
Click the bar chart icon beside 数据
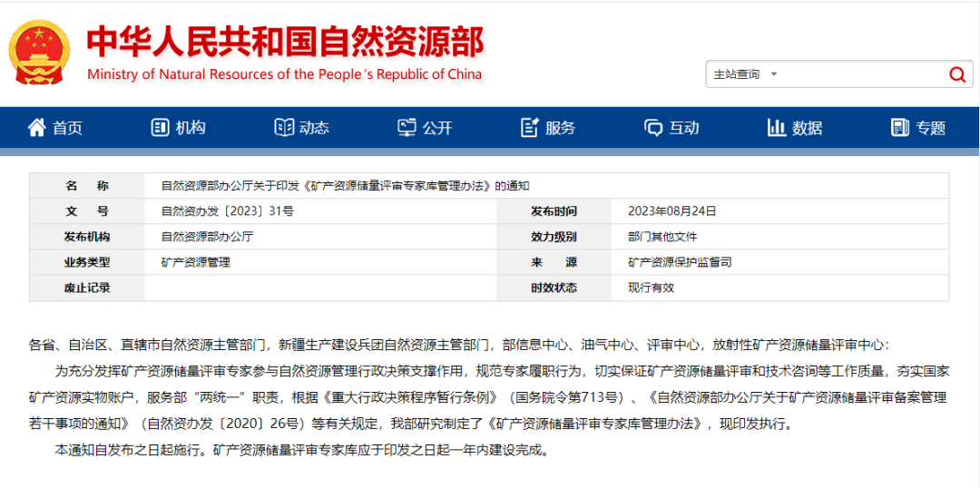[776, 128]
